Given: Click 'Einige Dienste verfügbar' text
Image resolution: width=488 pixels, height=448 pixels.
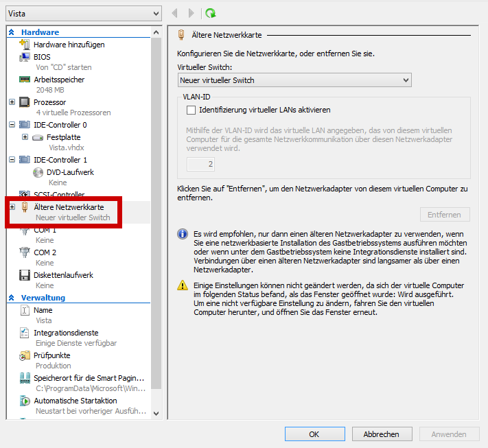Looking at the screenshot, I should tap(76, 343).
